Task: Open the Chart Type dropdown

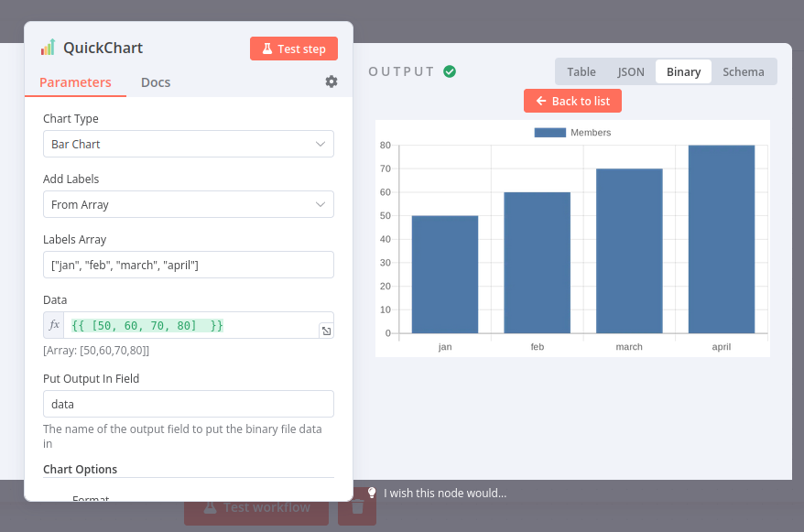Action: tap(188, 144)
